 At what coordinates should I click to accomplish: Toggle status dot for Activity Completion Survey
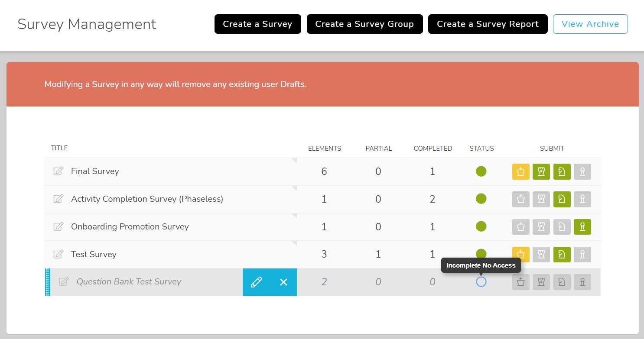[x=481, y=199]
